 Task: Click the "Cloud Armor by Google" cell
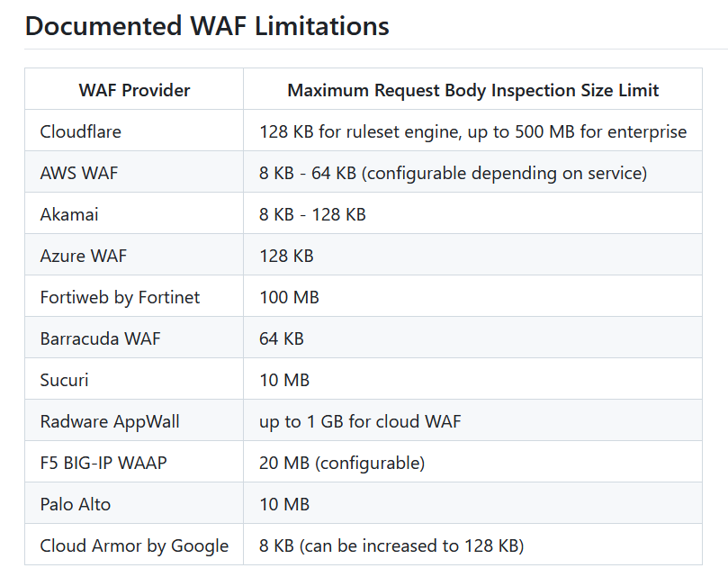coord(134,545)
